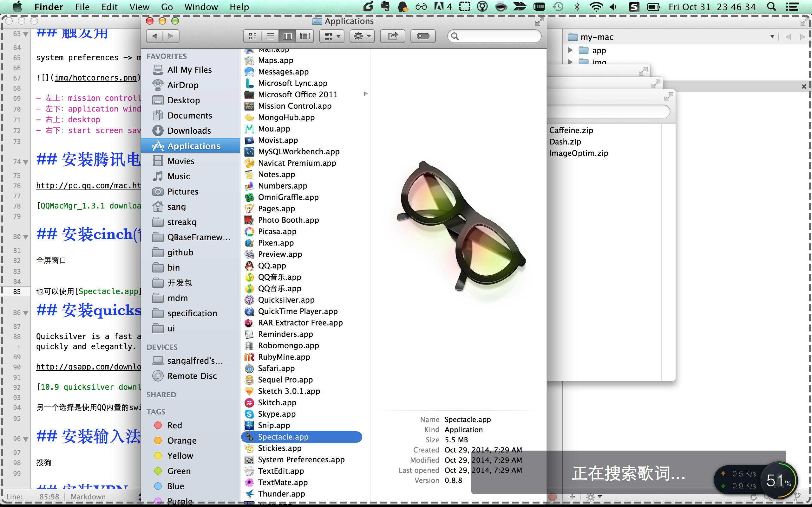
Task: Collapse the heading at line 74
Action: pos(26,162)
